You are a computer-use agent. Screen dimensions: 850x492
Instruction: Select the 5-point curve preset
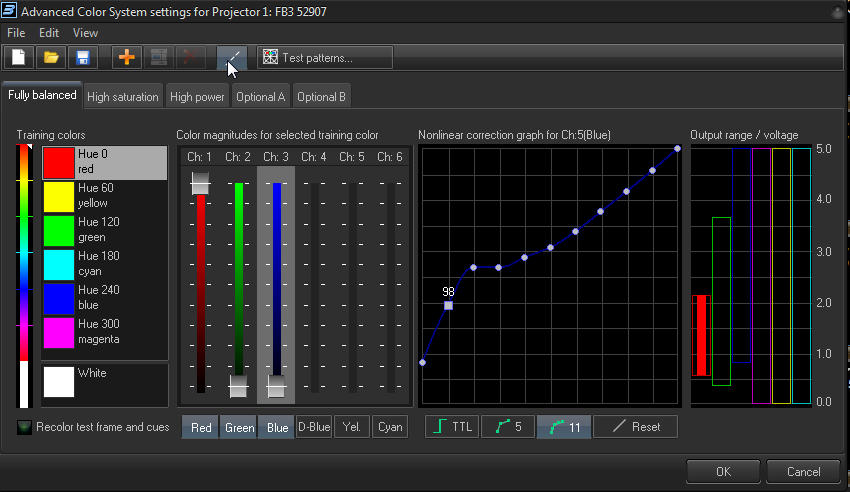coord(508,427)
